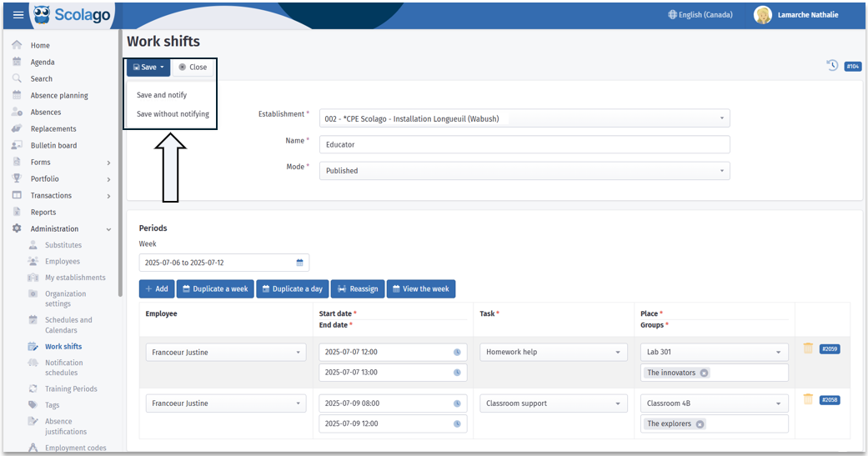The width and height of the screenshot is (868, 456).
Task: Expand the Portfolio sidebar submenu
Action: [108, 179]
